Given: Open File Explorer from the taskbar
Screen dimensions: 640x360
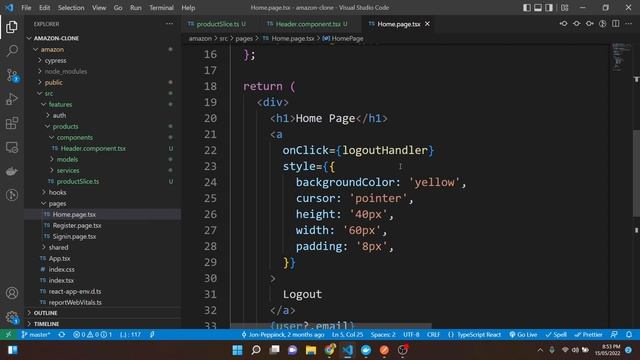Looking at the screenshot, I should pyautogui.click(x=311, y=350).
